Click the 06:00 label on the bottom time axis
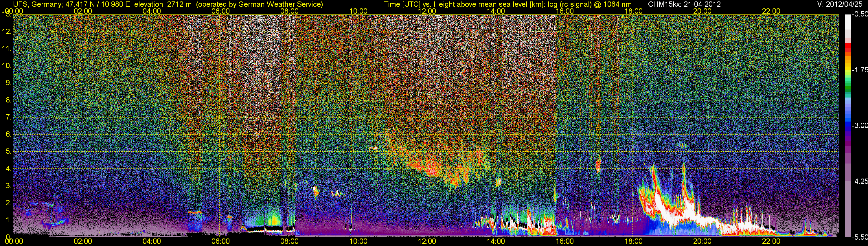The width and height of the screenshot is (868, 246). (220, 241)
